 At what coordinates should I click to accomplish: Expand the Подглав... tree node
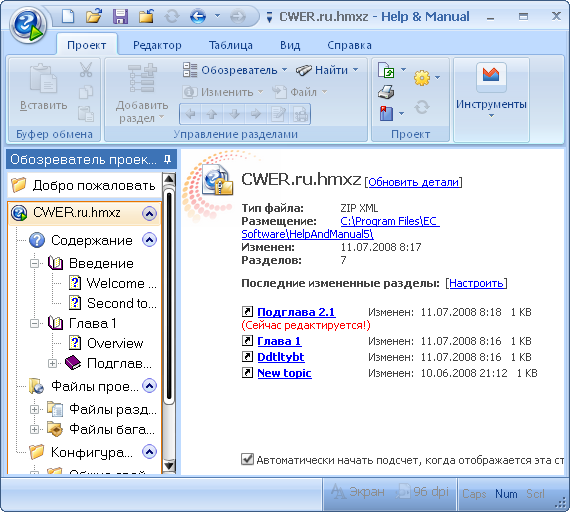point(52,363)
